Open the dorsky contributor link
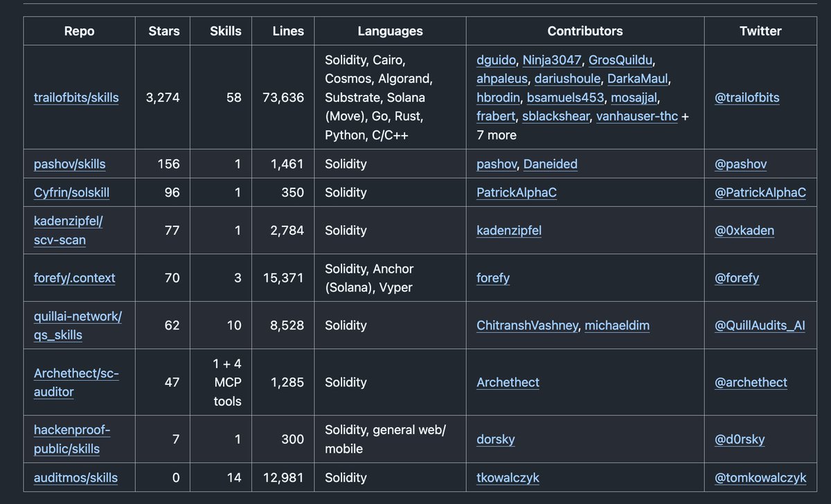The height and width of the screenshot is (504, 831). point(496,440)
